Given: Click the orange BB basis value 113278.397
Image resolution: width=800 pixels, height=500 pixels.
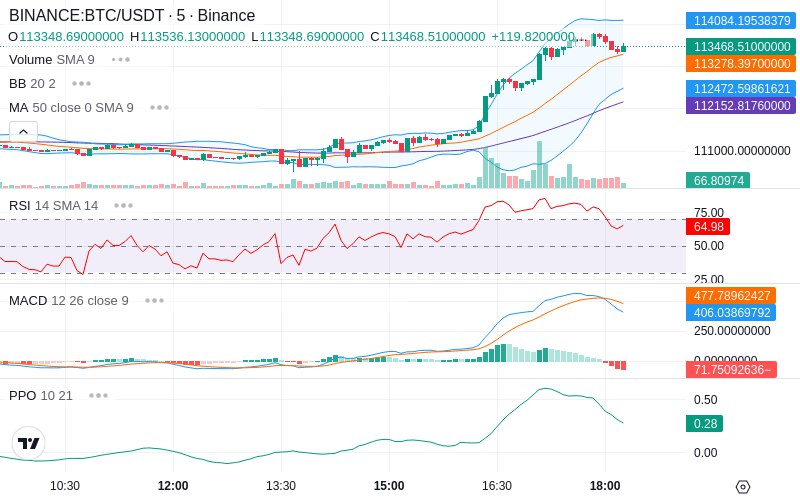Looking at the screenshot, I should click(x=741, y=63).
